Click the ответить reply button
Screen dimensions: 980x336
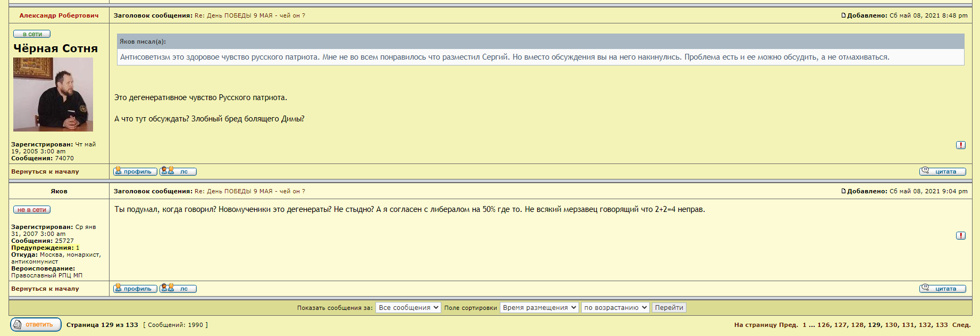[x=36, y=324]
